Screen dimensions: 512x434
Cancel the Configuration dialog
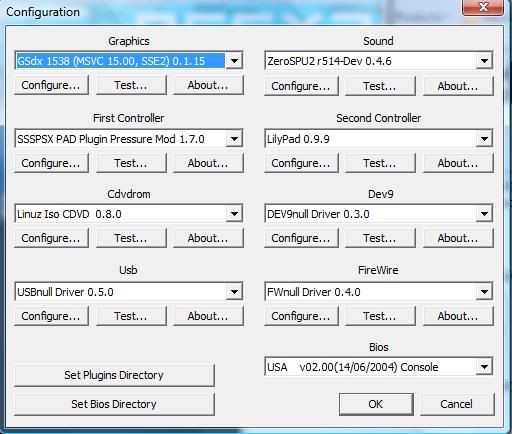457,404
